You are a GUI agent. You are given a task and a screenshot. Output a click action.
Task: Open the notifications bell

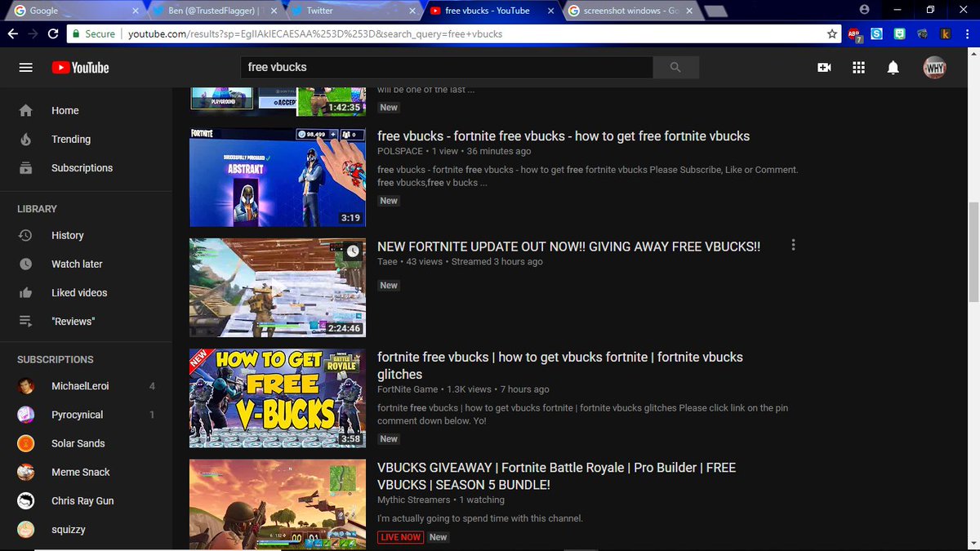(893, 68)
